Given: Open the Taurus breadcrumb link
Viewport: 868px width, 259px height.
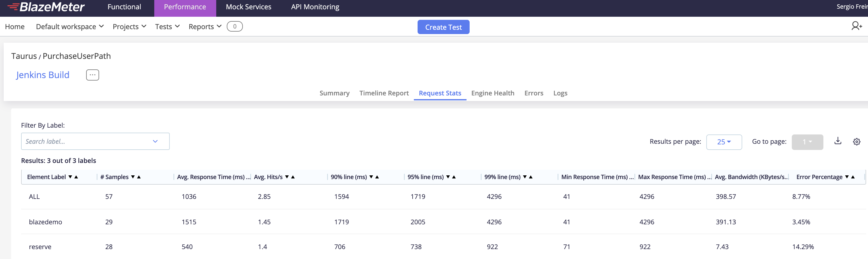Looking at the screenshot, I should [24, 56].
